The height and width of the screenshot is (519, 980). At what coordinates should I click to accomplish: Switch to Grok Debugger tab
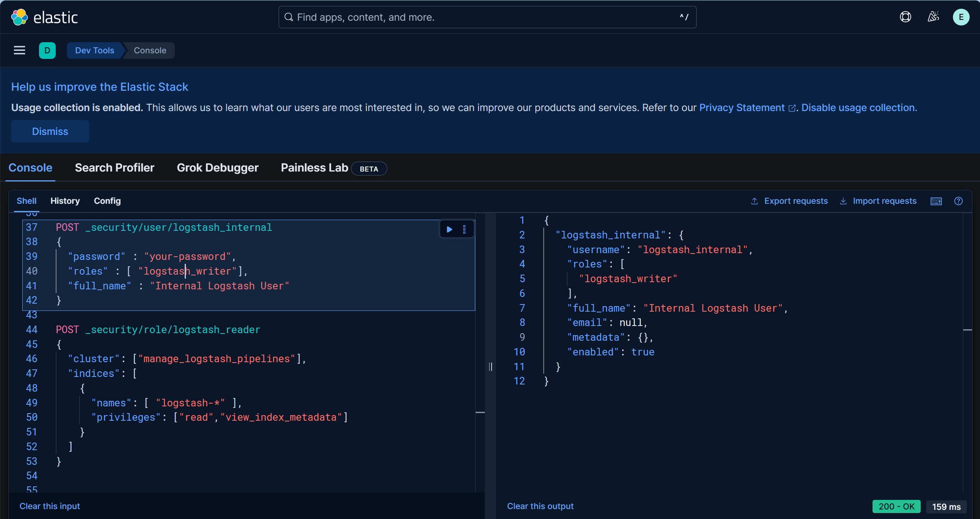point(218,168)
